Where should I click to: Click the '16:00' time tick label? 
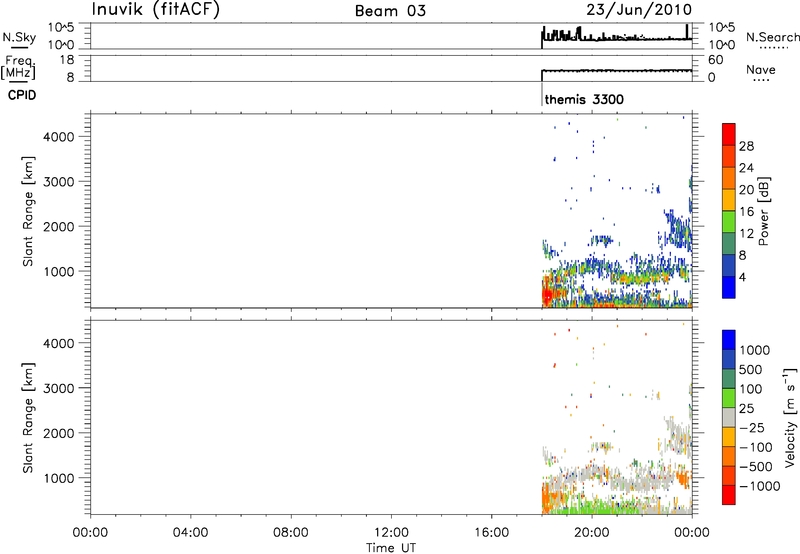[491, 533]
